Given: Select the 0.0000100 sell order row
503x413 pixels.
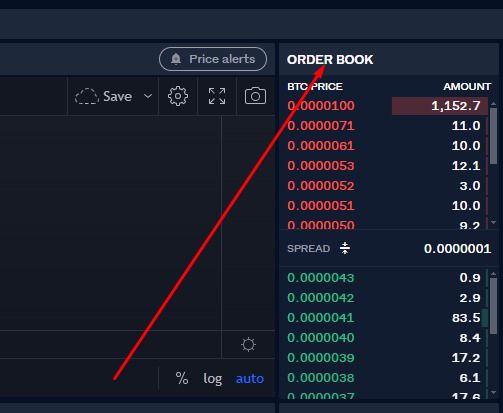Looking at the screenshot, I should pyautogui.click(x=384, y=106).
